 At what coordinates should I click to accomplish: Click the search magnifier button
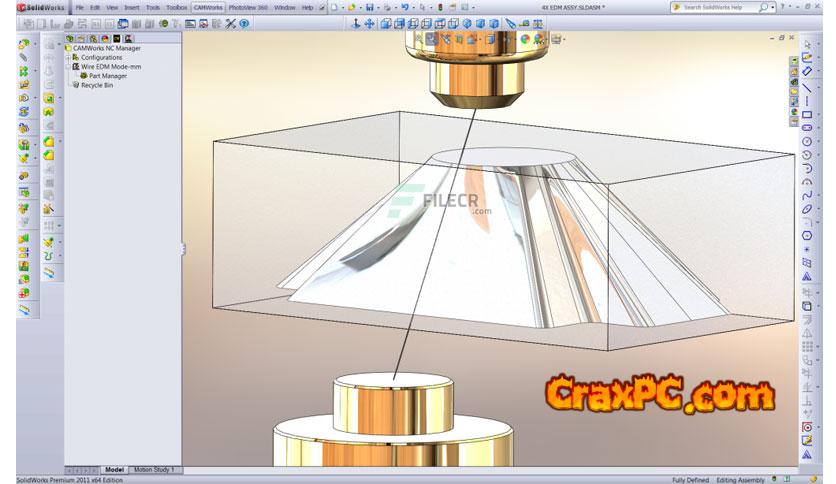pyautogui.click(x=763, y=7)
